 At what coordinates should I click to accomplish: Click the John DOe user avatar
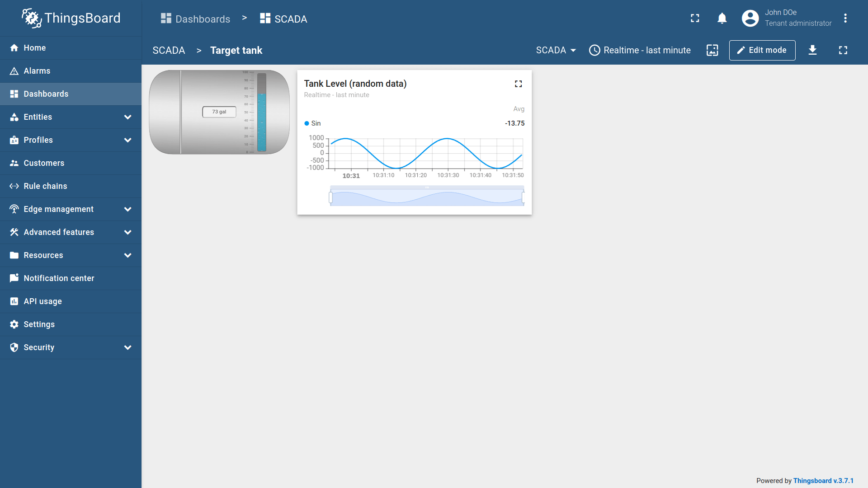(750, 19)
